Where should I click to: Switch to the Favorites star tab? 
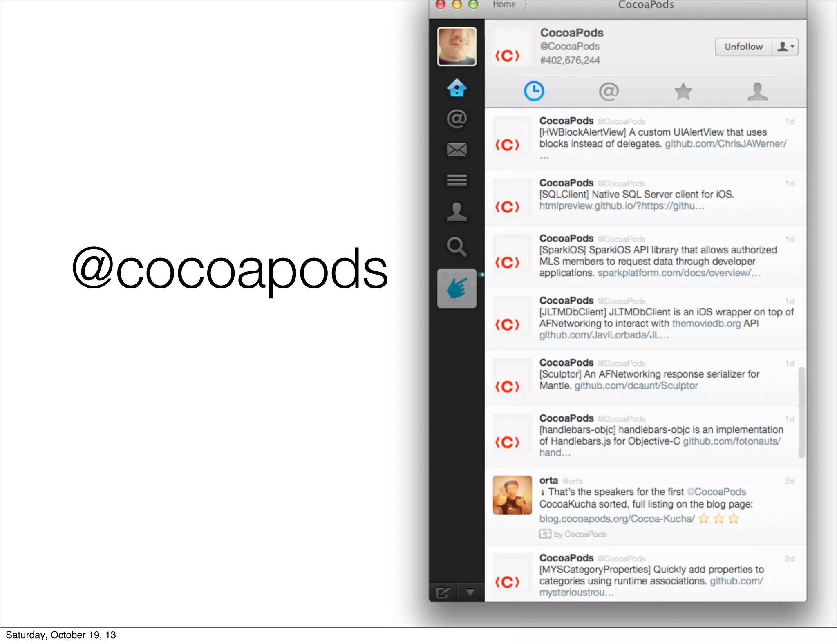pos(683,91)
